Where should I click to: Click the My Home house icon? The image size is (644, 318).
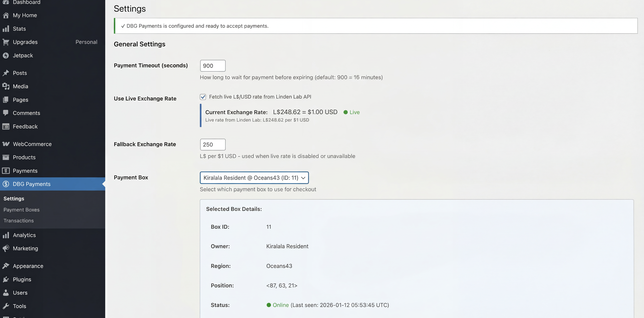(x=6, y=15)
